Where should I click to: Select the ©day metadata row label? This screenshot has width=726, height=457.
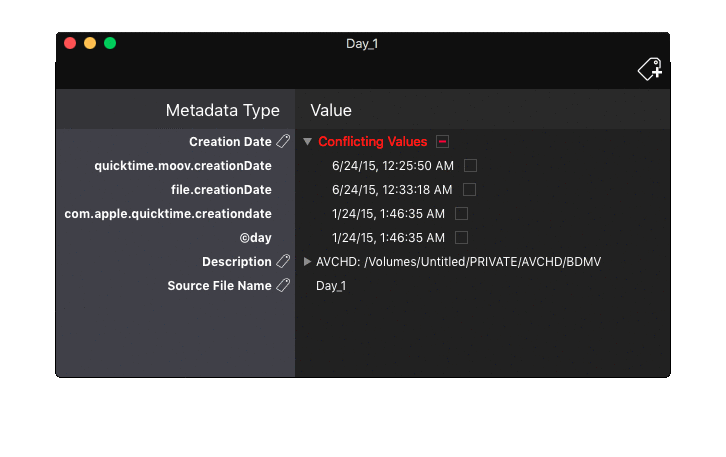pos(255,238)
